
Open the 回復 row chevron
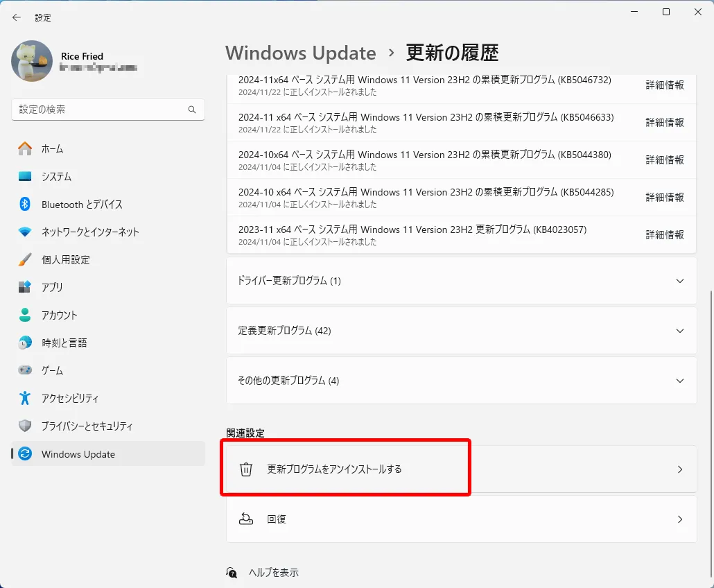[680, 519]
